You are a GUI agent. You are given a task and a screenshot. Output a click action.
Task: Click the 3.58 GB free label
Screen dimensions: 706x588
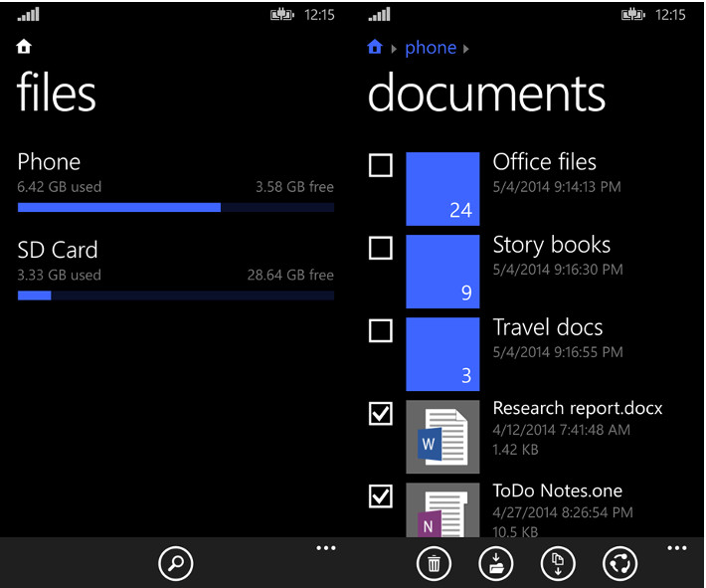pos(295,186)
